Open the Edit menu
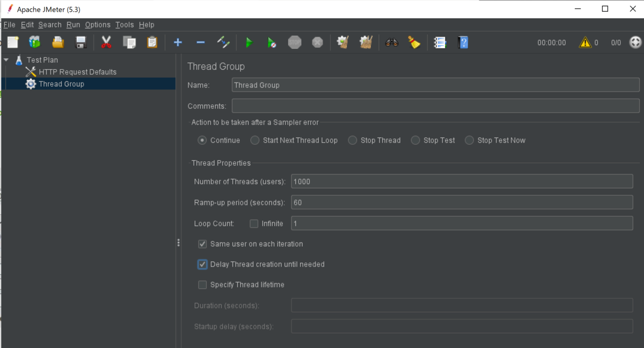644x348 pixels. point(27,25)
